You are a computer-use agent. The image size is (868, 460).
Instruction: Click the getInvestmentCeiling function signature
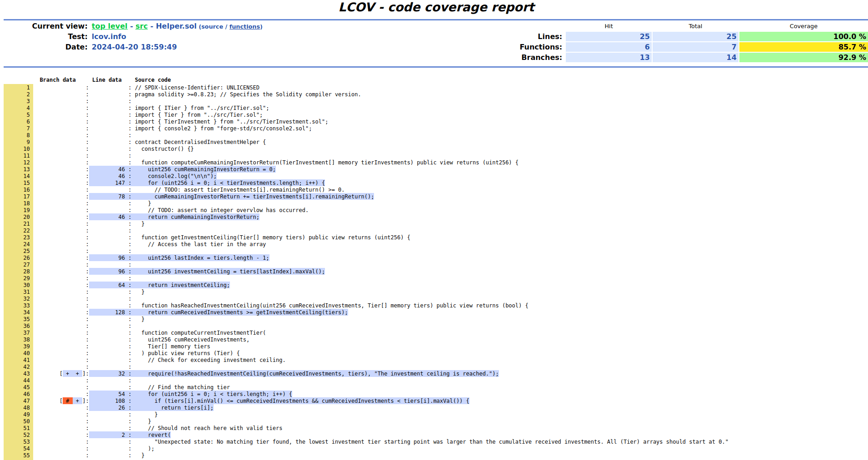[276, 237]
